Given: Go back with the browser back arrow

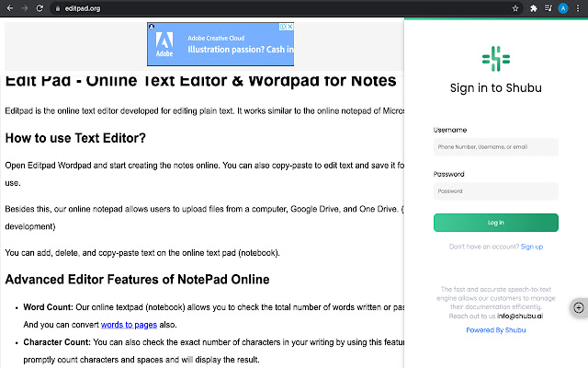Looking at the screenshot, I should pyautogui.click(x=10, y=8).
